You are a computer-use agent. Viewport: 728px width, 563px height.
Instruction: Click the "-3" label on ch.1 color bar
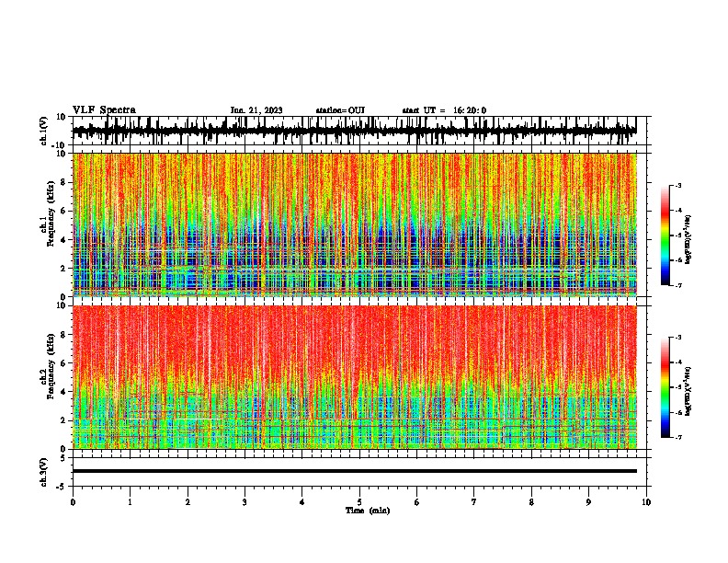(678, 185)
